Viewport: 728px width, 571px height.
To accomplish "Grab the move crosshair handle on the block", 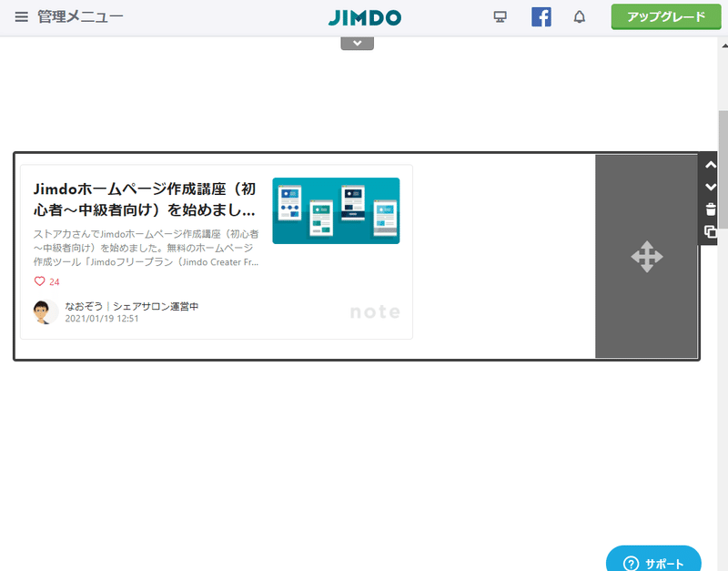I will point(648,256).
